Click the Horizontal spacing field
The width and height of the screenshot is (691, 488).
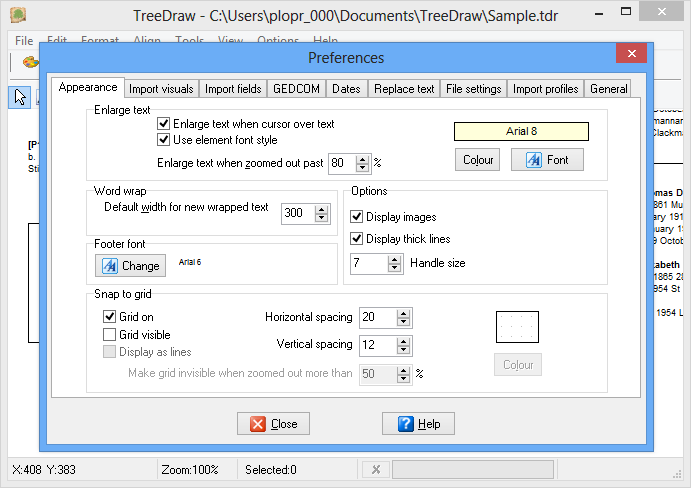point(378,317)
